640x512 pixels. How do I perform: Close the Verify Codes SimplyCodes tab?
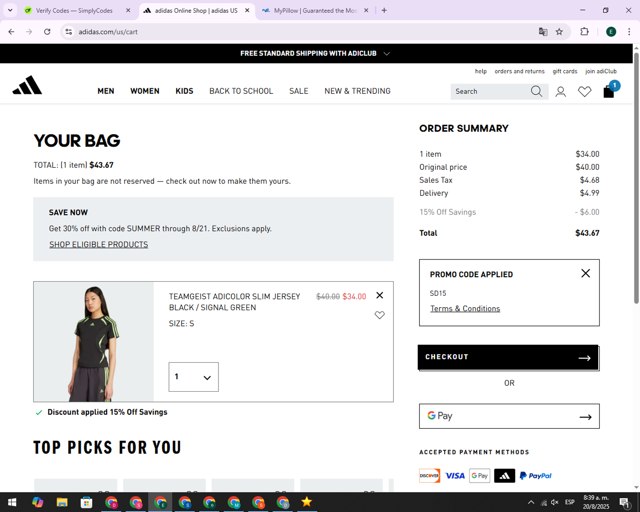pos(128,11)
